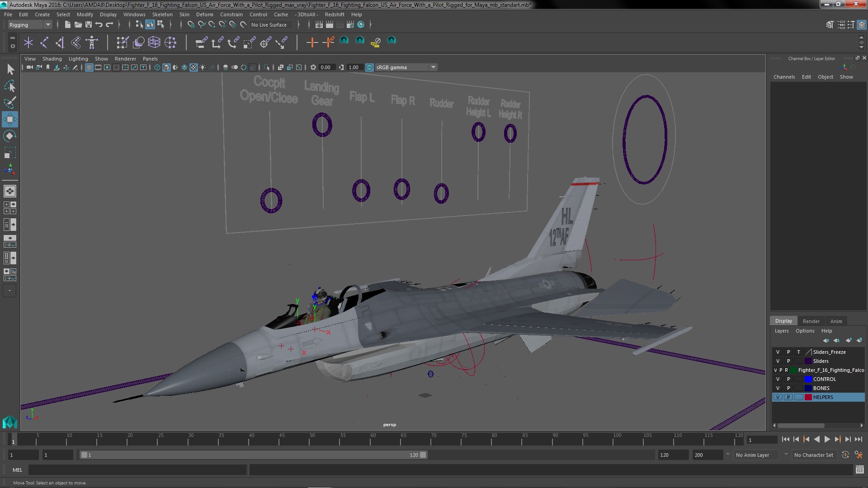
Task: Toggle visibility of HELPERS layer
Action: click(x=778, y=397)
